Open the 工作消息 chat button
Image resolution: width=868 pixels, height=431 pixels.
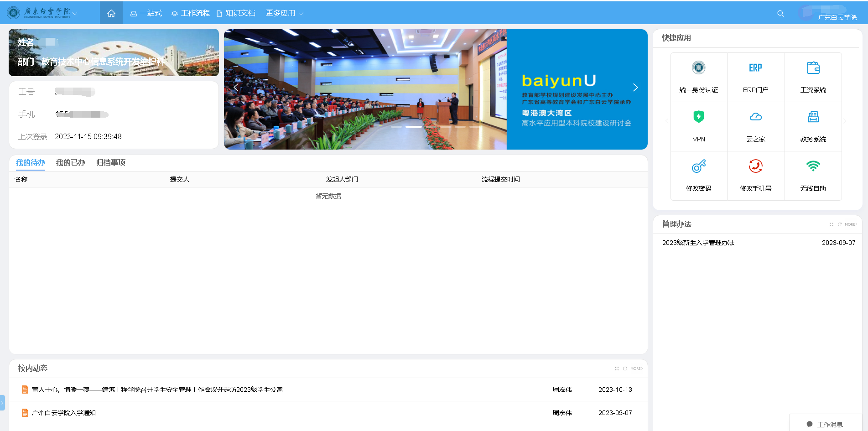click(x=825, y=424)
